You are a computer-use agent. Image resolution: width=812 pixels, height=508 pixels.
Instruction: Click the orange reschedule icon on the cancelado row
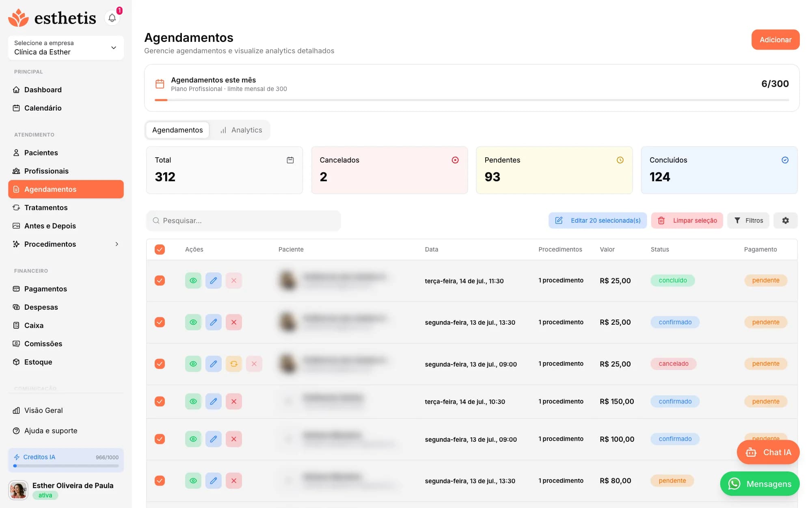pyautogui.click(x=234, y=364)
